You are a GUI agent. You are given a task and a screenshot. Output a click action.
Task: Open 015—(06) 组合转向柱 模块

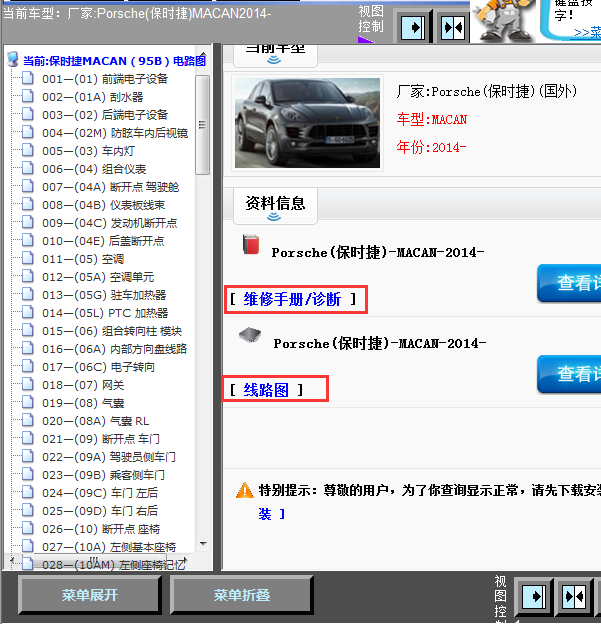pyautogui.click(x=112, y=331)
